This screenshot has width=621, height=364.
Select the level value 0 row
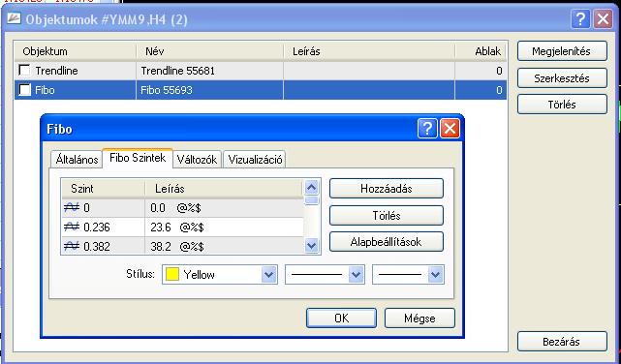[182, 207]
